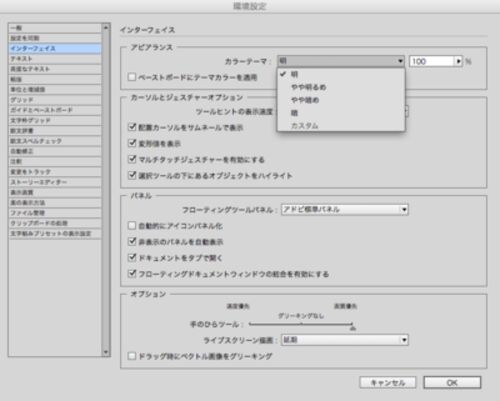Screen dimensions: 500x401
Task: Click the sidebar scroll-down arrow
Action: click(x=106, y=352)
